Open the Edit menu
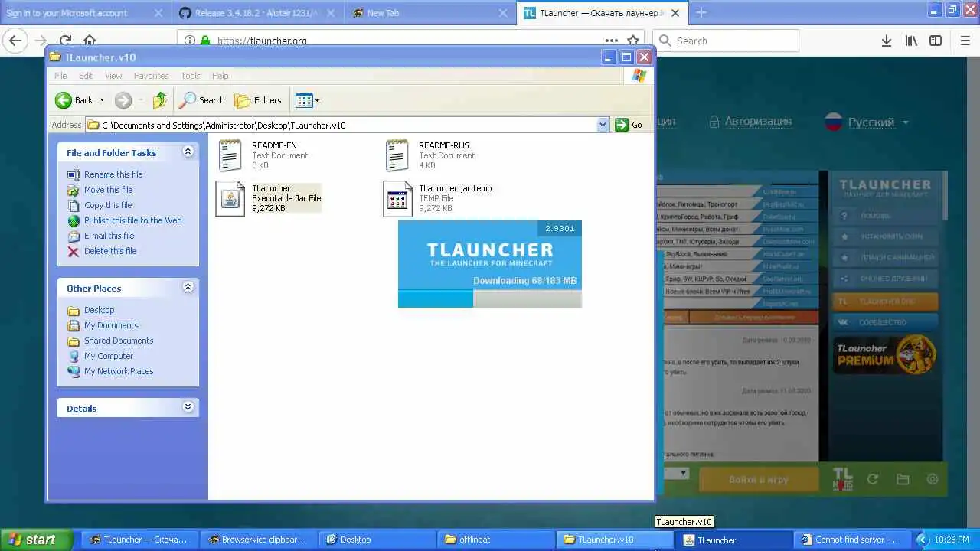 tap(86, 76)
